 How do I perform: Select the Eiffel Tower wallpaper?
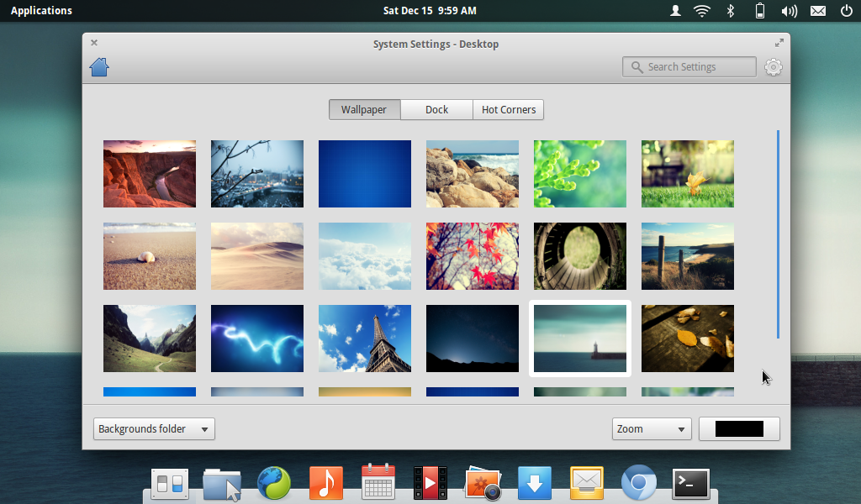364,338
